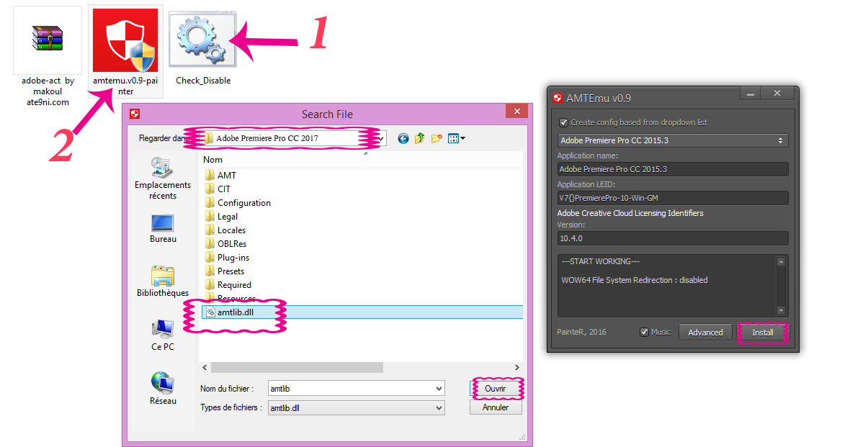Click the down arrow of AMTEmu log scrollbar
This screenshot has height=447, width=868.
[781, 310]
